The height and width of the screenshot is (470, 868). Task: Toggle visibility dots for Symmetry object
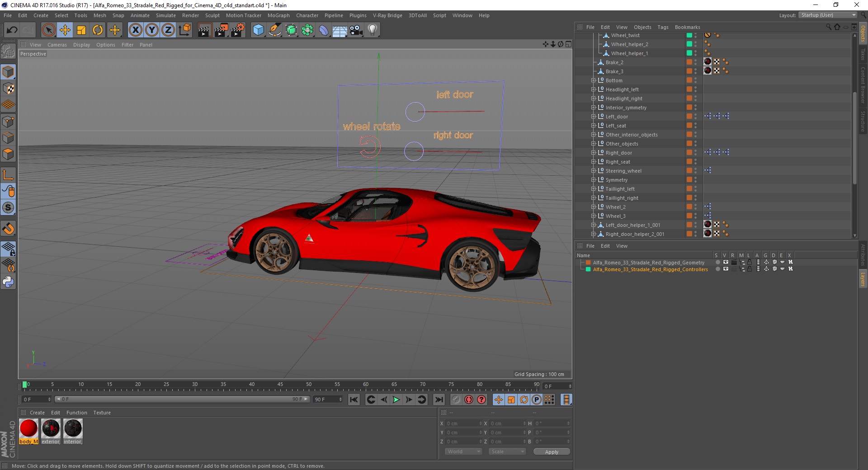coord(696,180)
